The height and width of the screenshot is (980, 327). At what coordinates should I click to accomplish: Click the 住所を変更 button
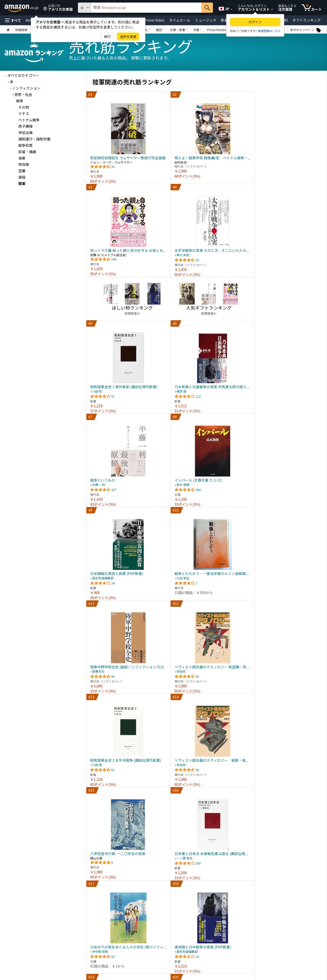tap(128, 37)
